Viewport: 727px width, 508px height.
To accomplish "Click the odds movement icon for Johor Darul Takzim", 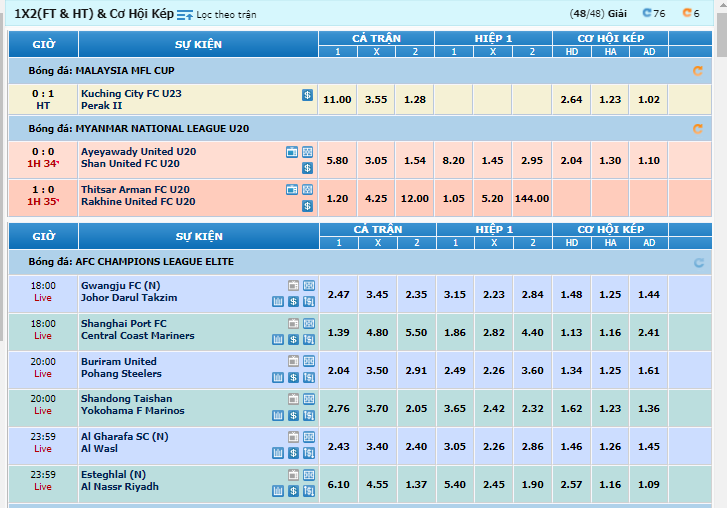I will pyautogui.click(x=309, y=302).
